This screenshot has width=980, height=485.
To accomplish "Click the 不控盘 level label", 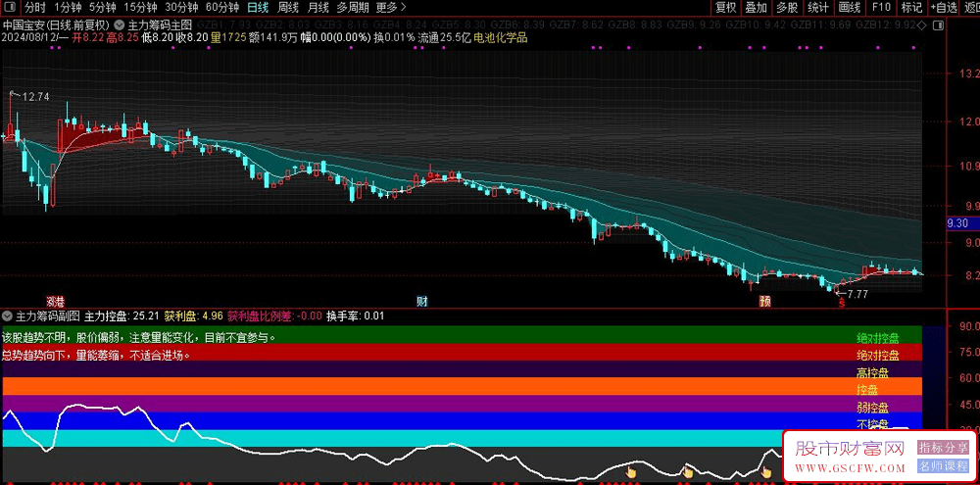I will [872, 424].
